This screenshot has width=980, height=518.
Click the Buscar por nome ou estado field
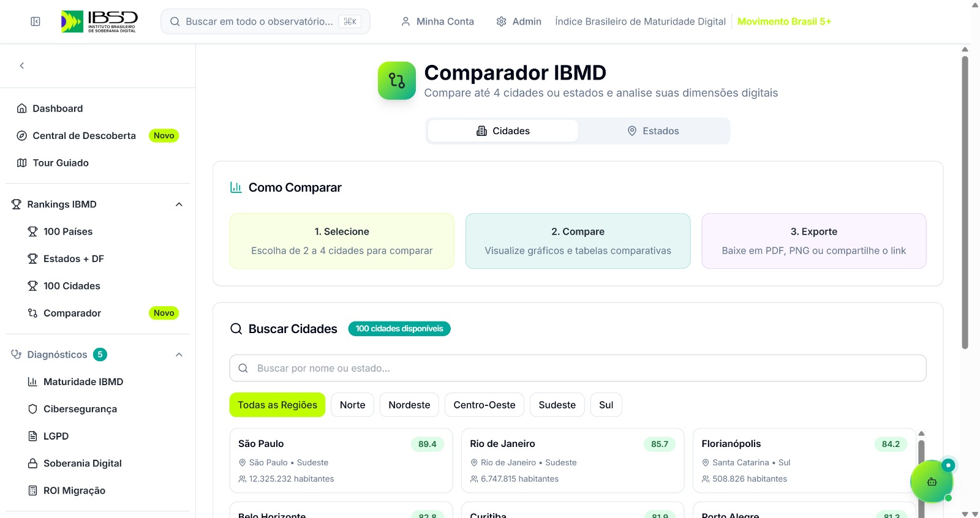[x=578, y=368]
